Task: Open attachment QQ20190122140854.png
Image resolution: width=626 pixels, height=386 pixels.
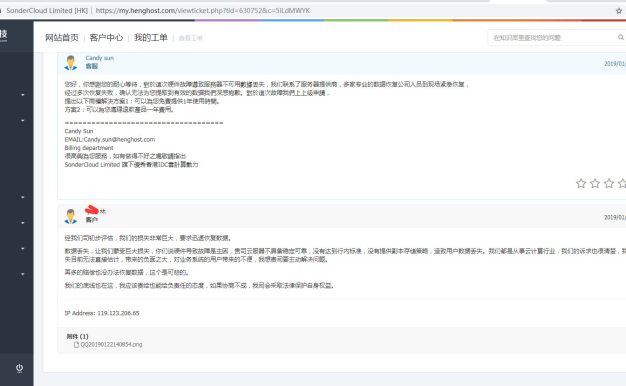Action: [x=111, y=344]
